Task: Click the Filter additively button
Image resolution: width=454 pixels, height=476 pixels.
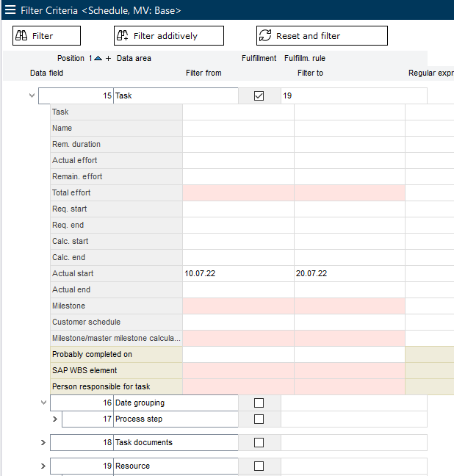Action: click(x=167, y=36)
